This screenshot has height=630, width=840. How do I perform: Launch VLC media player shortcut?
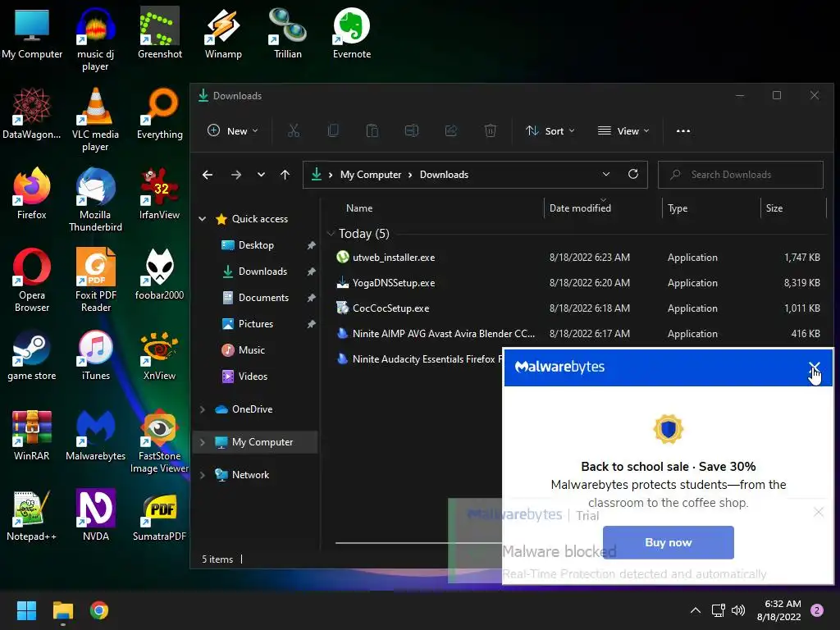tap(95, 120)
